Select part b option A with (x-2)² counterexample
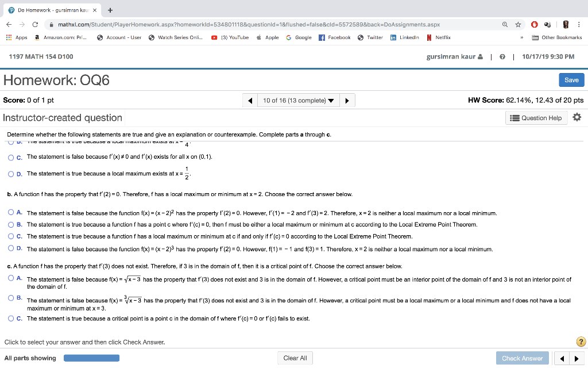 point(11,212)
